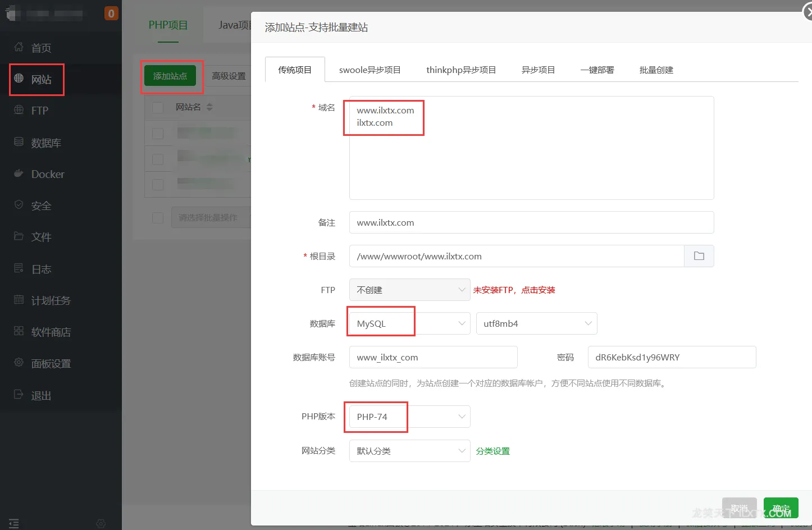Select the PHP项目 tab
Viewport: 812px width, 530px height.
[168, 25]
